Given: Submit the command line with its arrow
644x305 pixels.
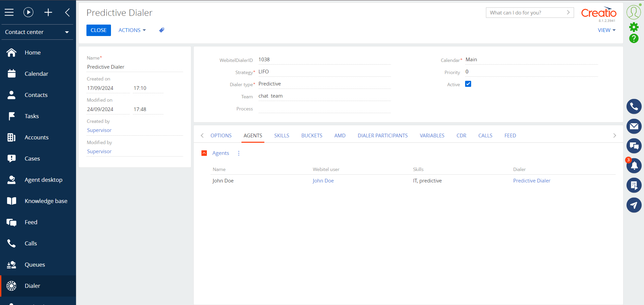Looking at the screenshot, I should 568,12.
